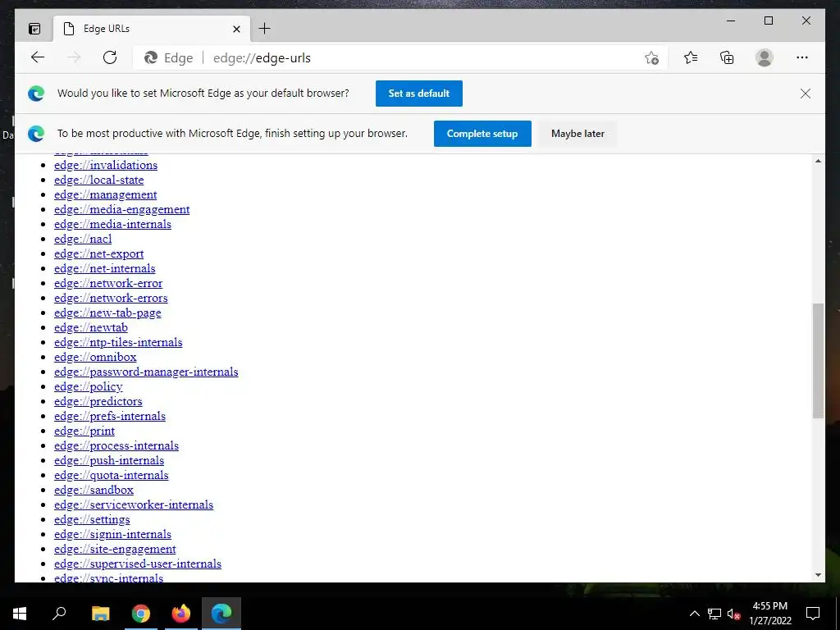
Task: Dismiss the default browser prompt
Action: (x=806, y=94)
